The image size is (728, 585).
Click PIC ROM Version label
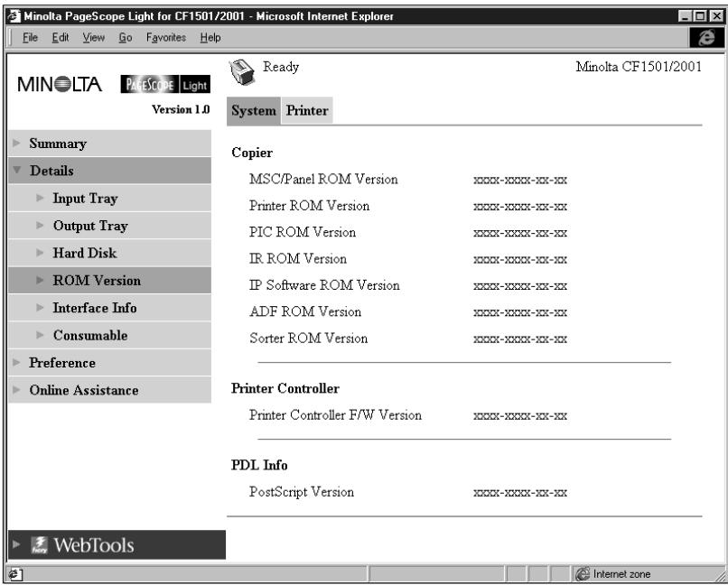click(303, 232)
